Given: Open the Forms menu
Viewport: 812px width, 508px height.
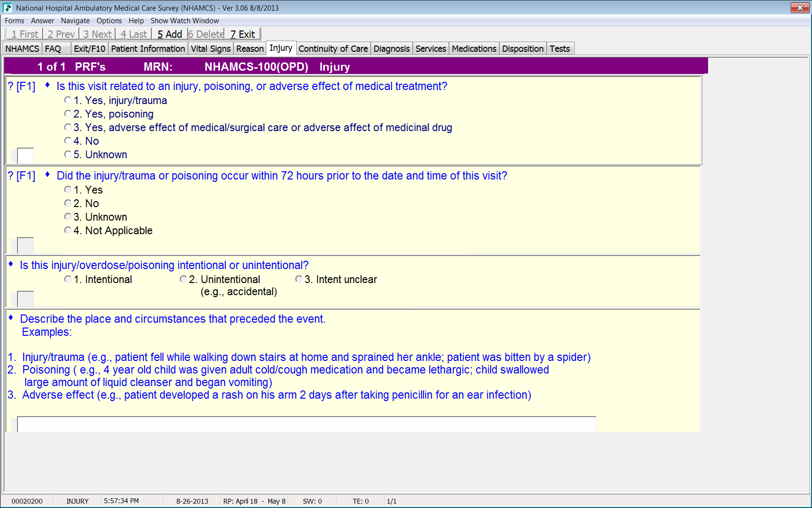Looking at the screenshot, I should click(x=14, y=21).
